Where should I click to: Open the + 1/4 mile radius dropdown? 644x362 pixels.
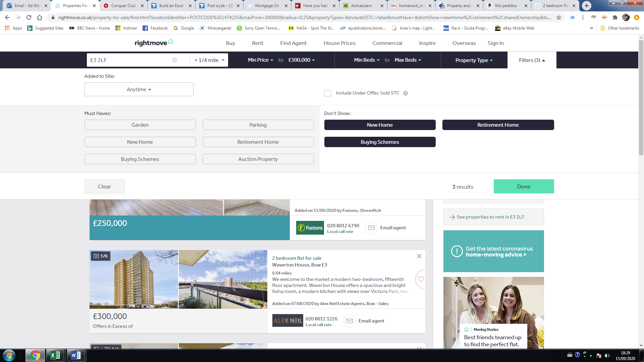[209, 60]
